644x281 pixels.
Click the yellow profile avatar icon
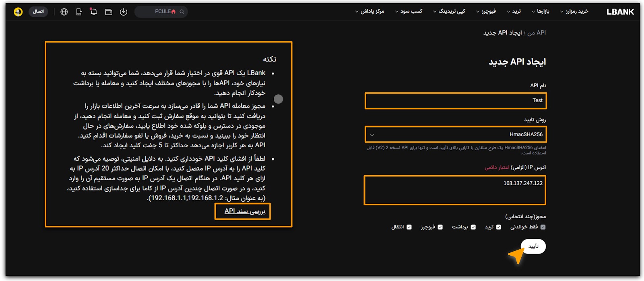click(x=18, y=12)
